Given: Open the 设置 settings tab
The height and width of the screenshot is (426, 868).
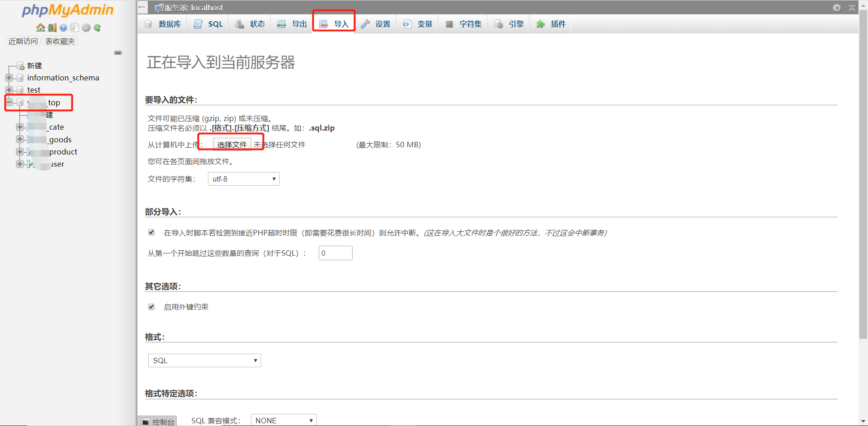Looking at the screenshot, I should click(376, 24).
